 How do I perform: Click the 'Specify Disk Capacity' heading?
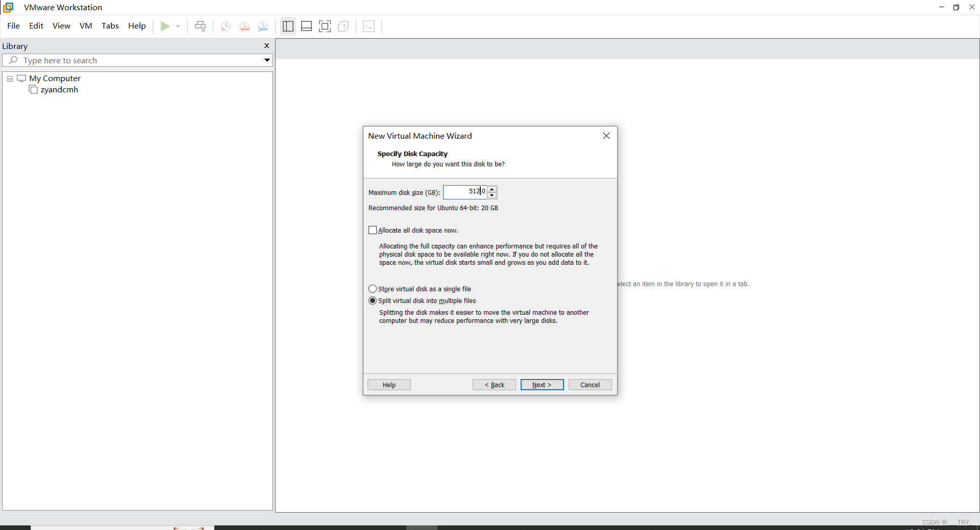coord(412,154)
